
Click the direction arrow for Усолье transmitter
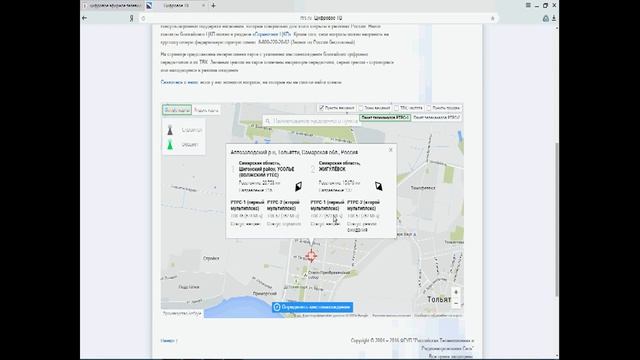pos(298,187)
